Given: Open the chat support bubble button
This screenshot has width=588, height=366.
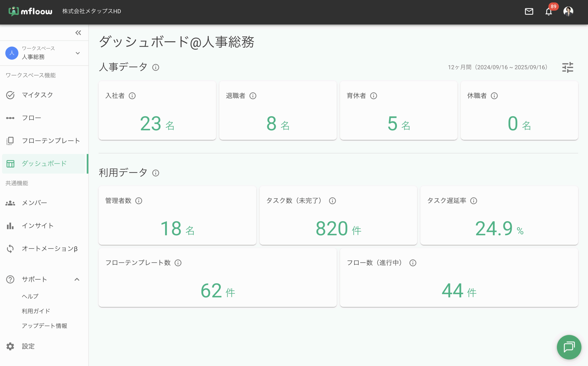Looking at the screenshot, I should (x=569, y=347).
